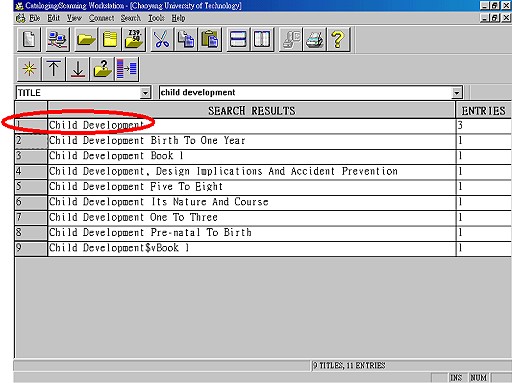Split window vertically icon
The width and height of the screenshot is (512, 383).
pos(262,40)
